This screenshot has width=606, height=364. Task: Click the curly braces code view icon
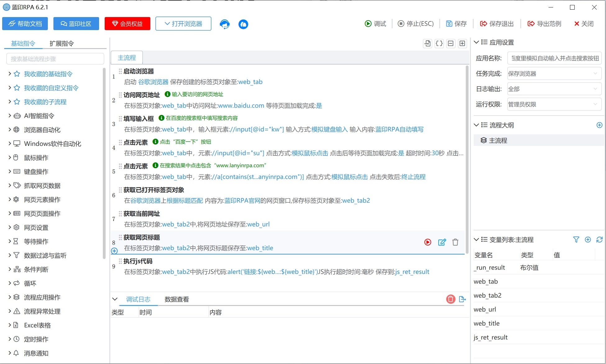click(x=439, y=43)
